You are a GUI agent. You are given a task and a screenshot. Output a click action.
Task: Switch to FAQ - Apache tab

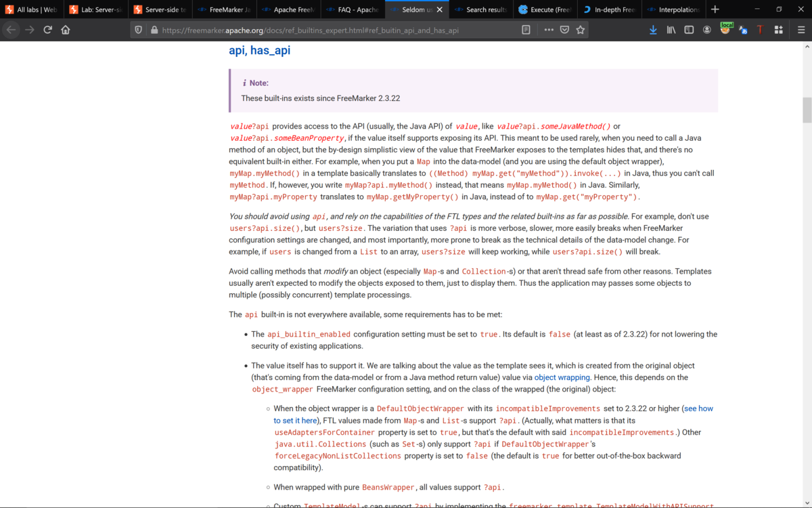click(x=353, y=9)
